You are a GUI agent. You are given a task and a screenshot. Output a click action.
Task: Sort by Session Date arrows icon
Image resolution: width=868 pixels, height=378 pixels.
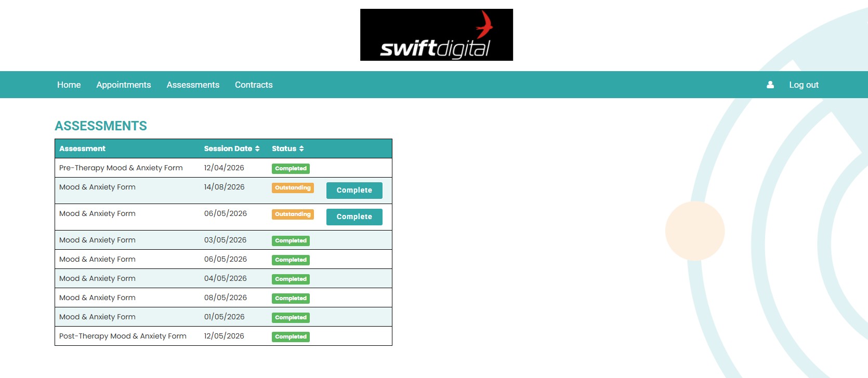click(x=257, y=148)
